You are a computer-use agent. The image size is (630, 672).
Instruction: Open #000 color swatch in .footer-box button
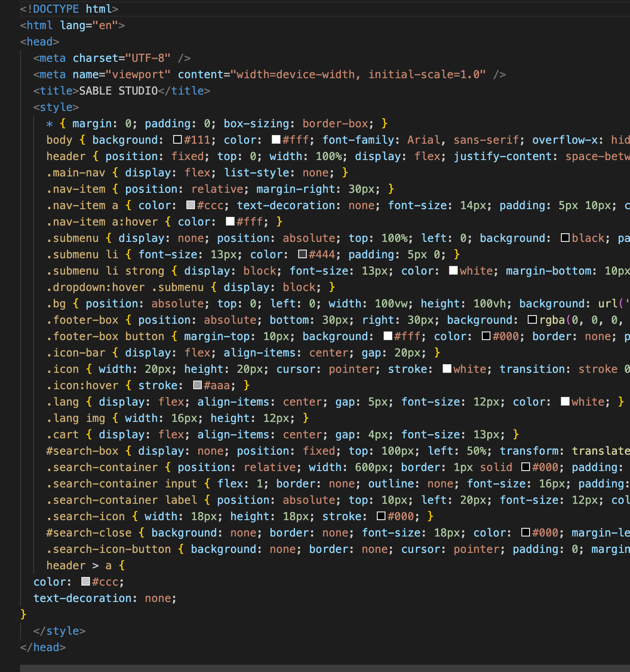pyautogui.click(x=486, y=336)
